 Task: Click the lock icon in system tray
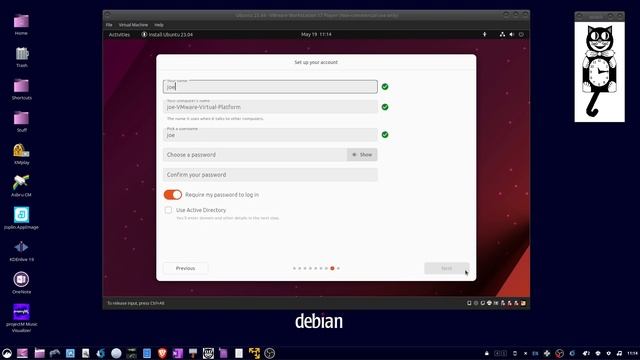(487, 353)
